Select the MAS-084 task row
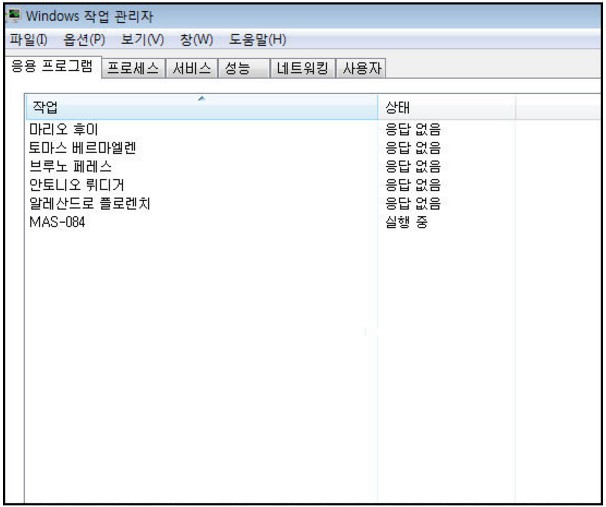This screenshot has width=606, height=507. pos(57,222)
